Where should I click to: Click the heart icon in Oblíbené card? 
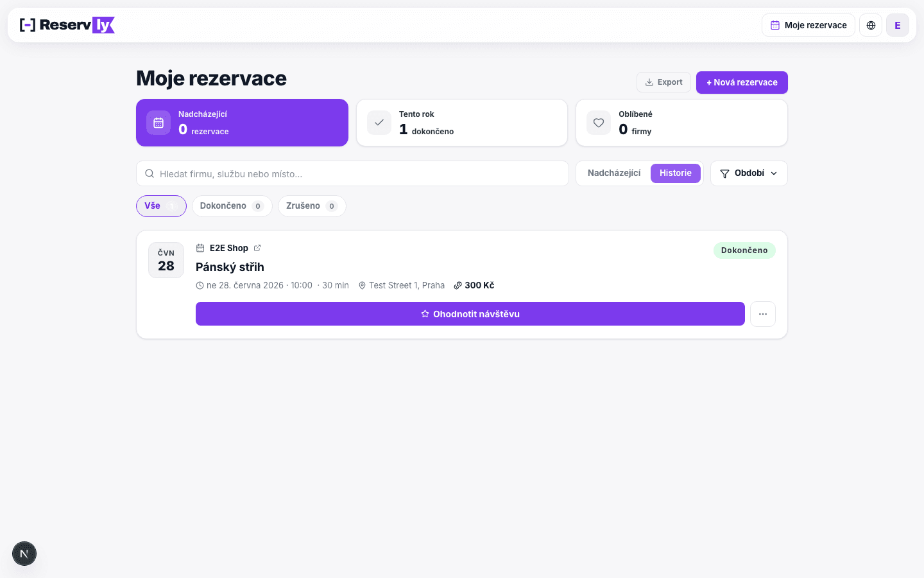[x=599, y=123]
